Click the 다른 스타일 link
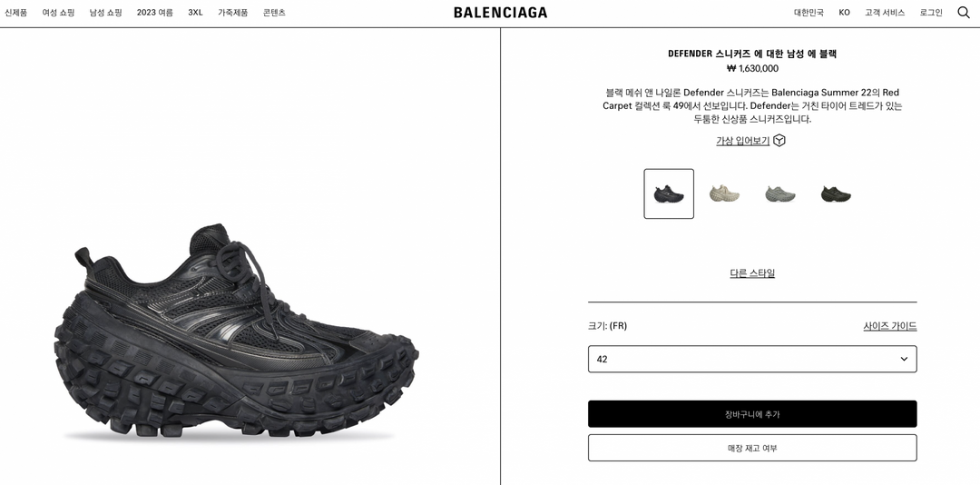The height and width of the screenshot is (485, 980). point(752,272)
